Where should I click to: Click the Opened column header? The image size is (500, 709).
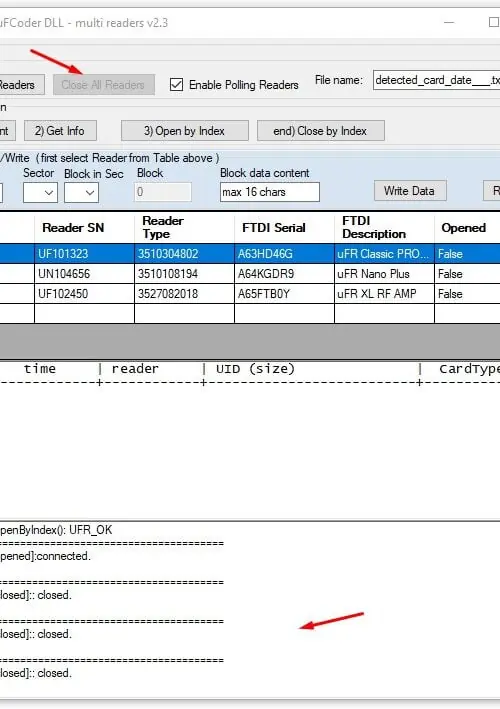tap(467, 227)
